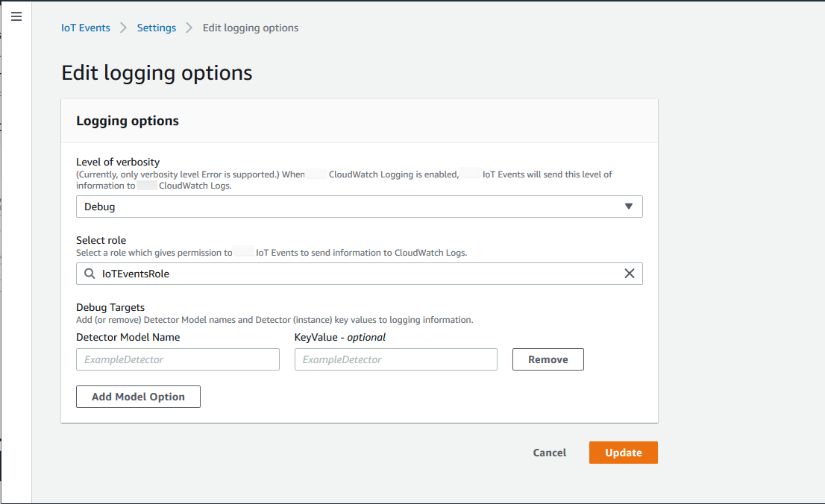Image resolution: width=825 pixels, height=504 pixels.
Task: Click the Logging options panel header
Action: (128, 121)
